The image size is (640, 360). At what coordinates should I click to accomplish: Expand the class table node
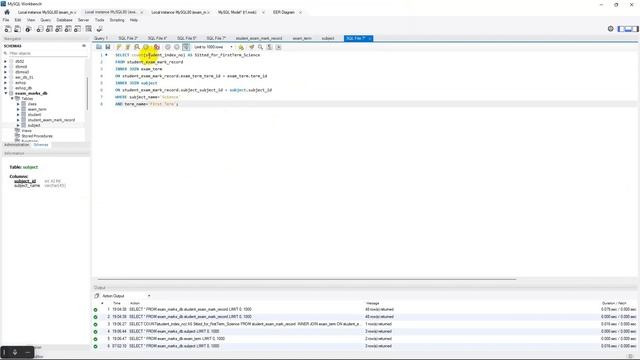pos(18,104)
